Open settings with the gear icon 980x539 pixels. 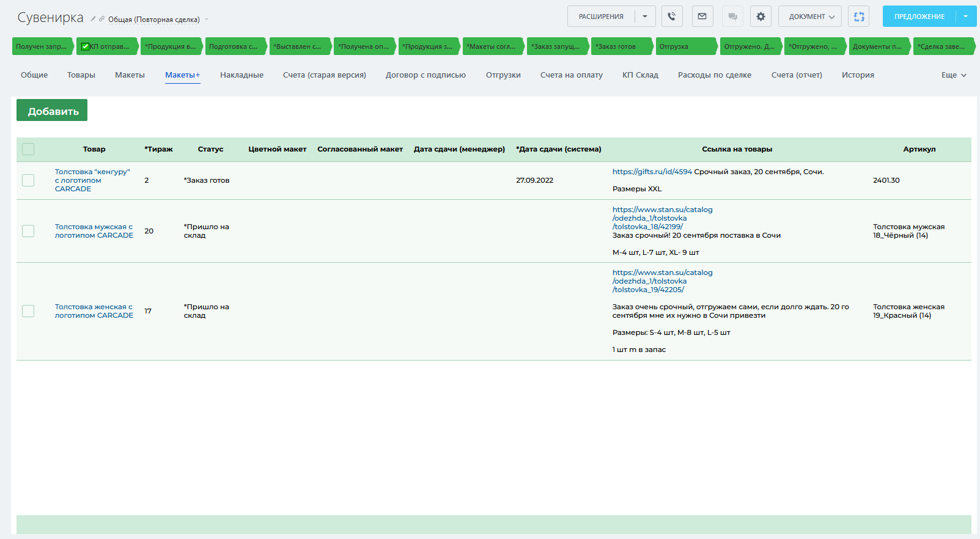pyautogui.click(x=761, y=16)
